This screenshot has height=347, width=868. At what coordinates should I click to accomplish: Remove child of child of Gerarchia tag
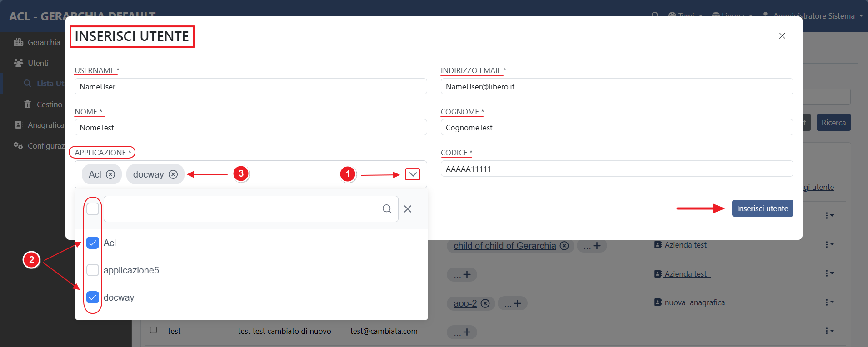click(x=564, y=246)
